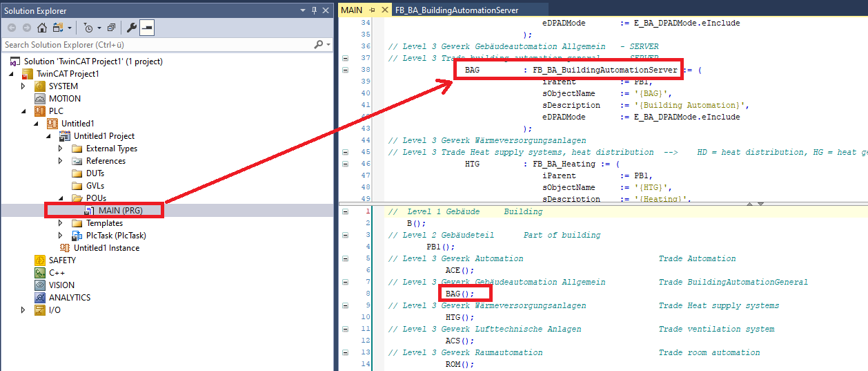Open Solution Explorer window options dropdown
The image size is (868, 371).
[x=303, y=10]
